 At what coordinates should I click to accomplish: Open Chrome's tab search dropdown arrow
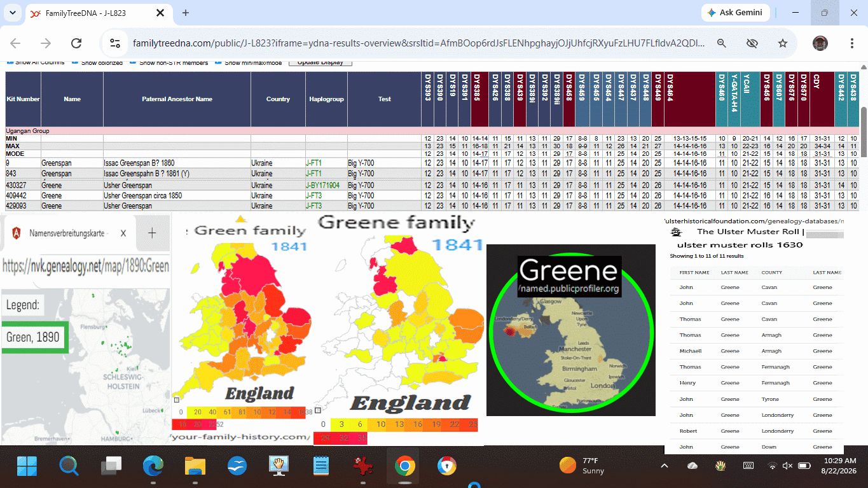pos(13,13)
